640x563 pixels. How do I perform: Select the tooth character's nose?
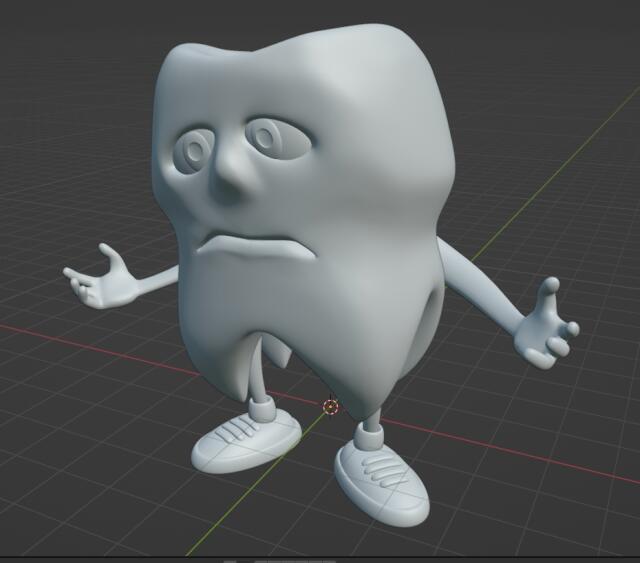tap(234, 176)
